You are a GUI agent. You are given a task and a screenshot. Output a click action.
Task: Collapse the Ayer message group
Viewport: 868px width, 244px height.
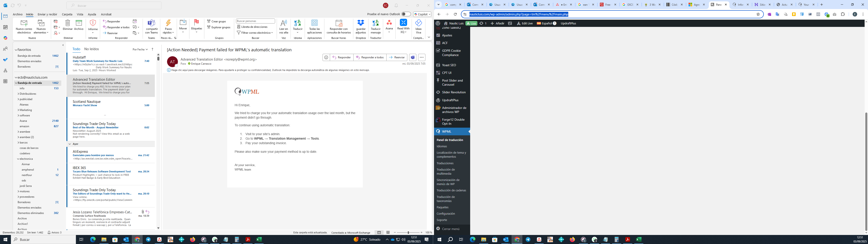point(70,144)
